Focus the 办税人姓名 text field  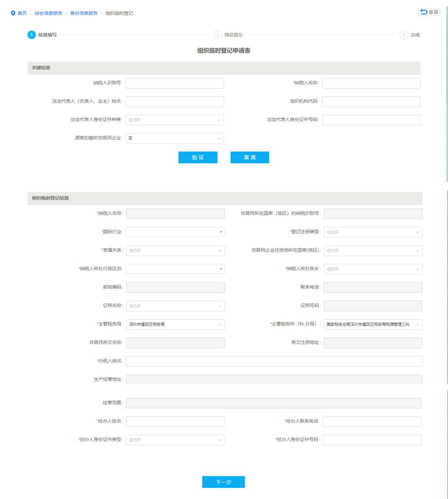[x=274, y=361]
